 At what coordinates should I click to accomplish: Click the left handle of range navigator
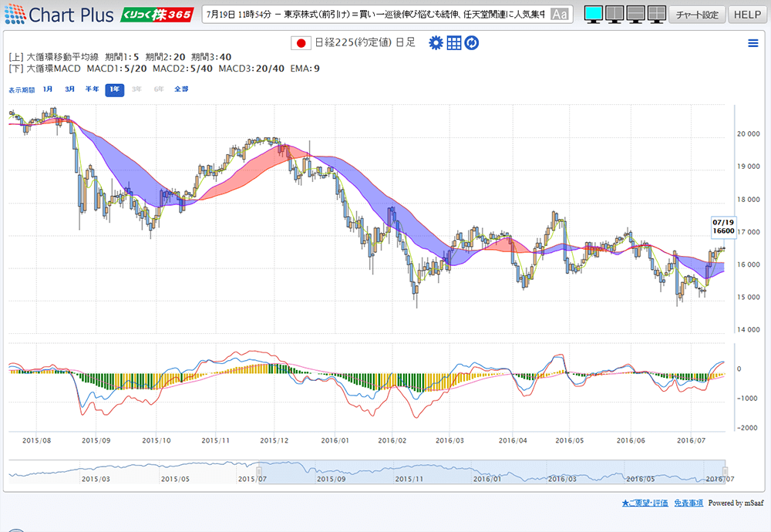tap(258, 471)
